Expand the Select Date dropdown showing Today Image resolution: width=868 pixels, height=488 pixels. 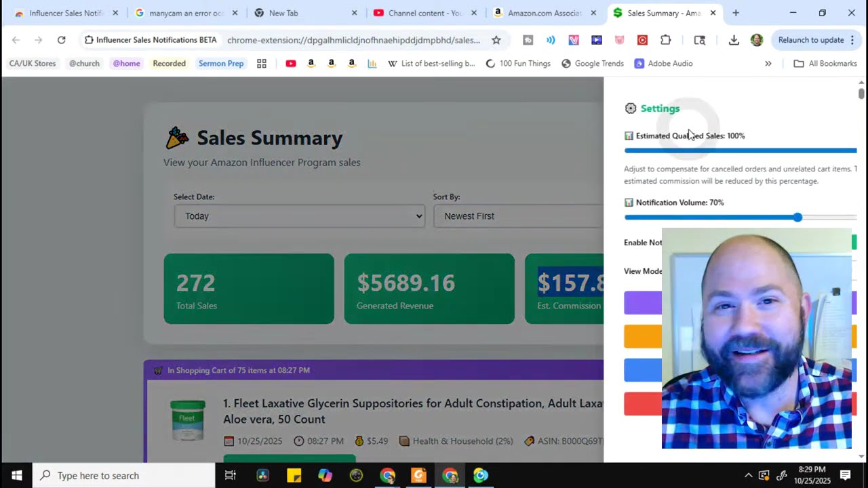click(x=299, y=216)
